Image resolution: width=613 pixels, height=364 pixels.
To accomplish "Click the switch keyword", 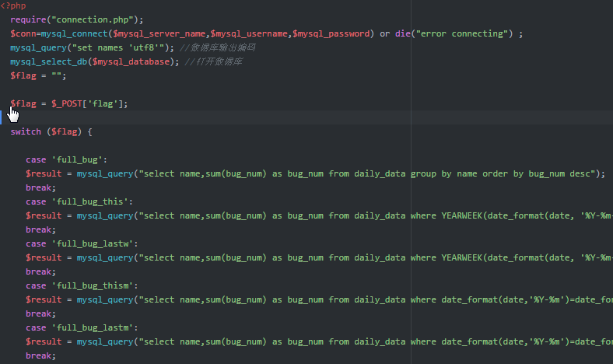I will 26,131.
